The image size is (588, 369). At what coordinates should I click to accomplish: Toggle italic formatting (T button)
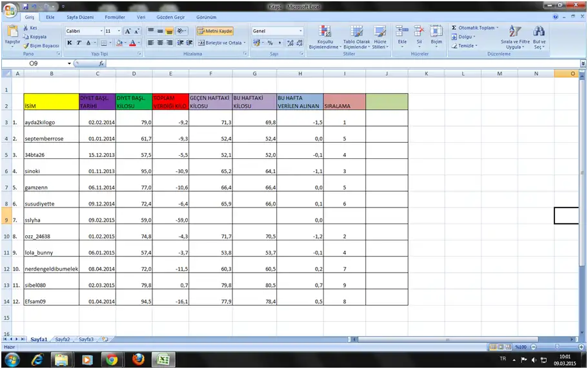tap(79, 43)
